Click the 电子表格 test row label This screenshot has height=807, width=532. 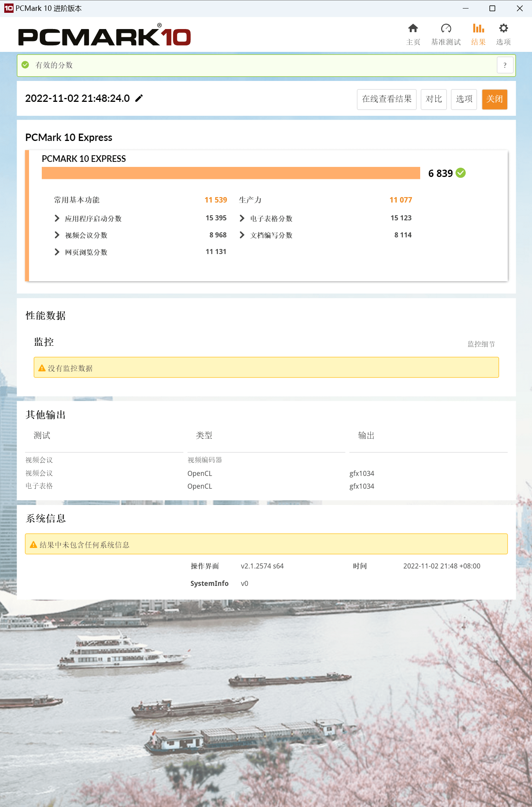(39, 486)
